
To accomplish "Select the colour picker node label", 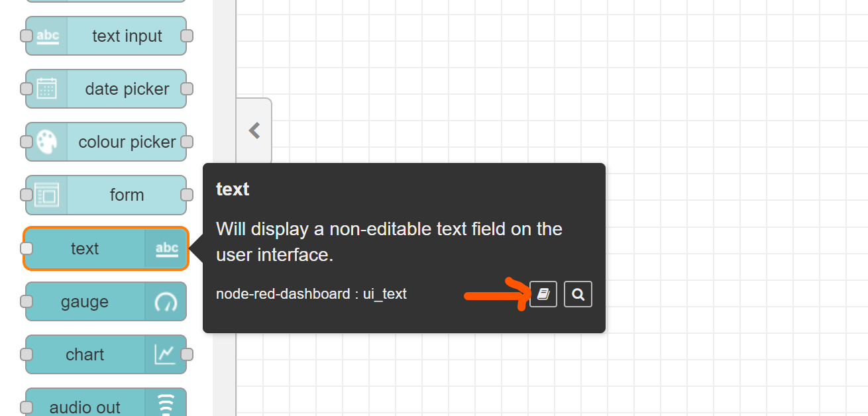I will 127,142.
